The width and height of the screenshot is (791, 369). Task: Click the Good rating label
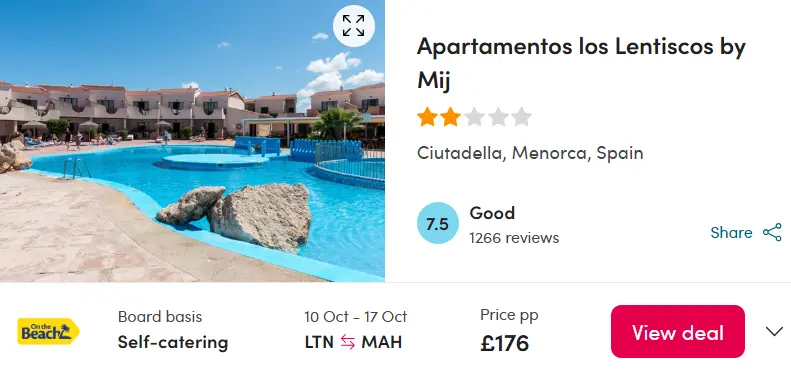click(x=492, y=213)
